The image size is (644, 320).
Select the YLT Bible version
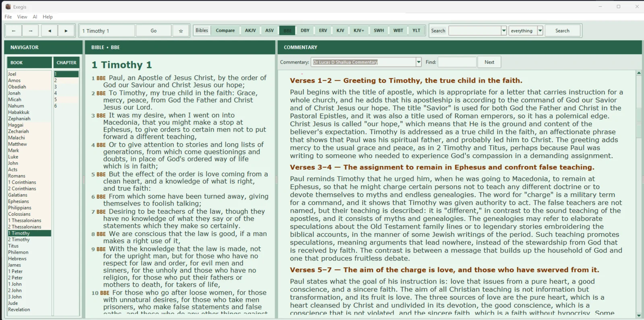point(416,31)
